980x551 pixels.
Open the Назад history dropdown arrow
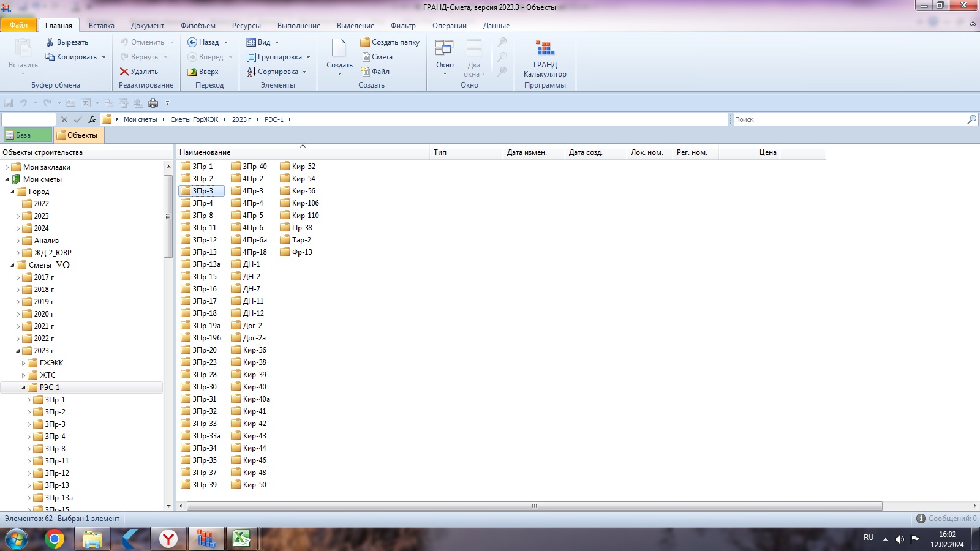click(226, 42)
